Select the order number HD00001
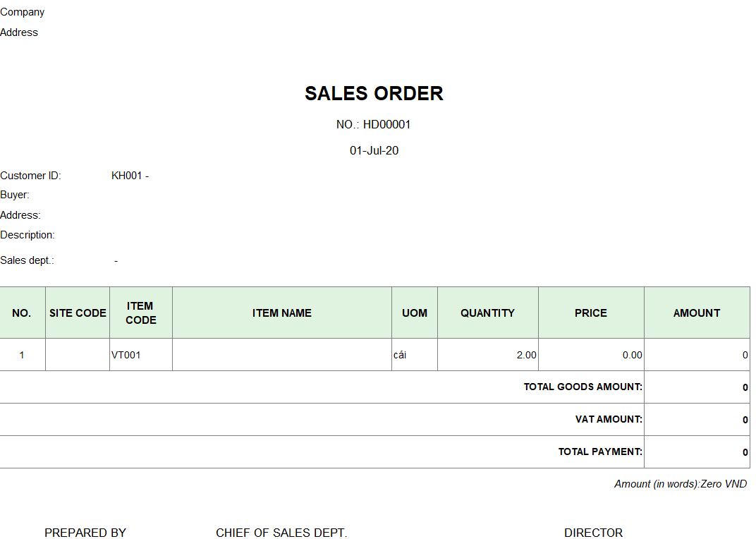Viewport: 756px width, 539px height. (x=386, y=124)
